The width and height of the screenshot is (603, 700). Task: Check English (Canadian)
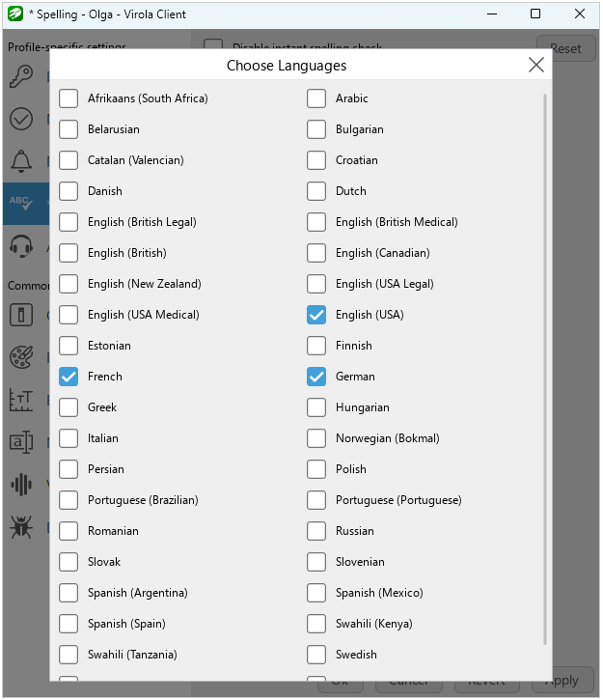click(316, 253)
